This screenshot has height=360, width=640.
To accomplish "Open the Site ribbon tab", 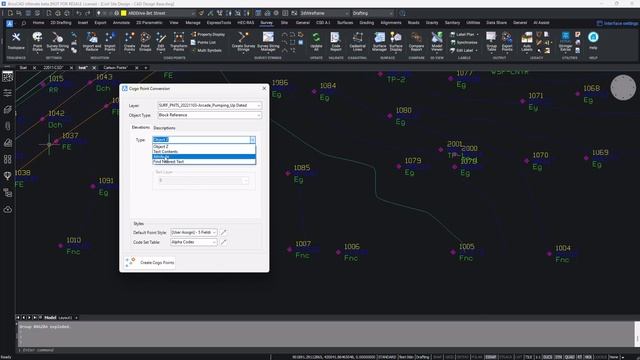I will coord(284,23).
